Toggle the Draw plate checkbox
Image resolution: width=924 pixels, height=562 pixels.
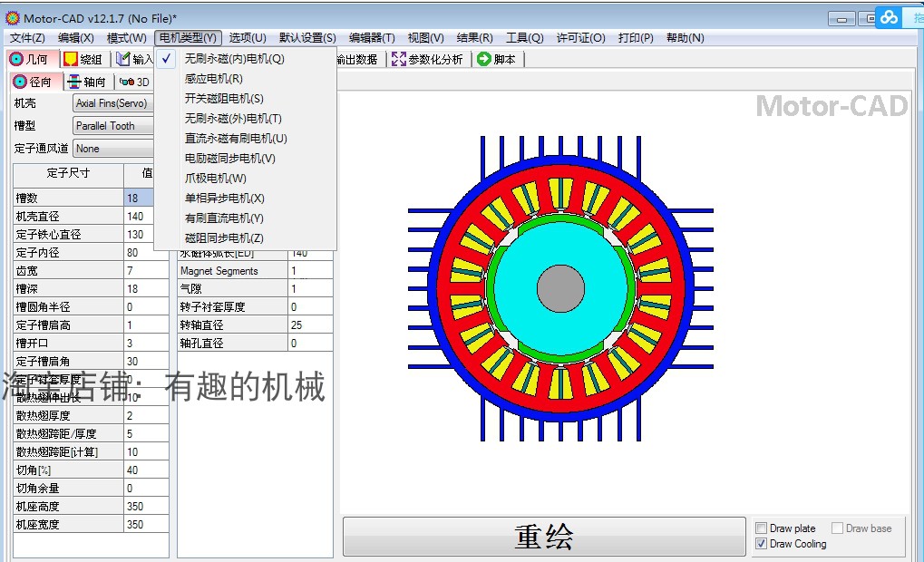click(762, 528)
